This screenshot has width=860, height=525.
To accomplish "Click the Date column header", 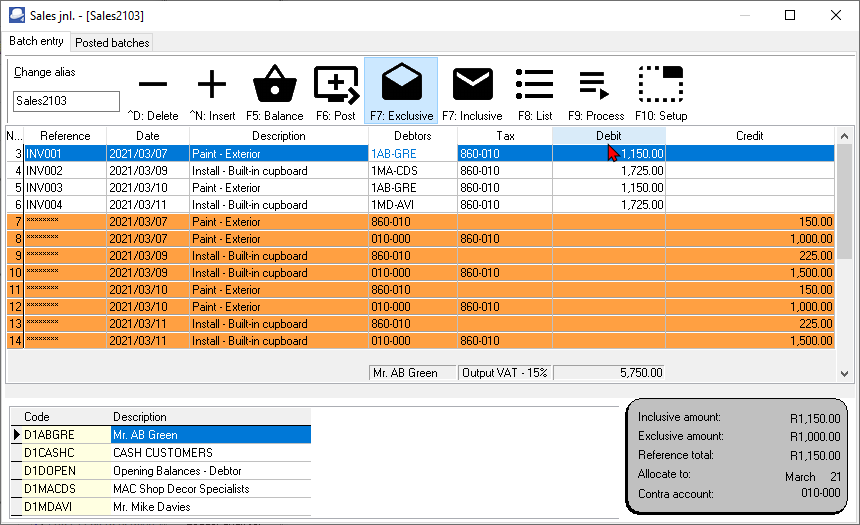I will pyautogui.click(x=148, y=136).
